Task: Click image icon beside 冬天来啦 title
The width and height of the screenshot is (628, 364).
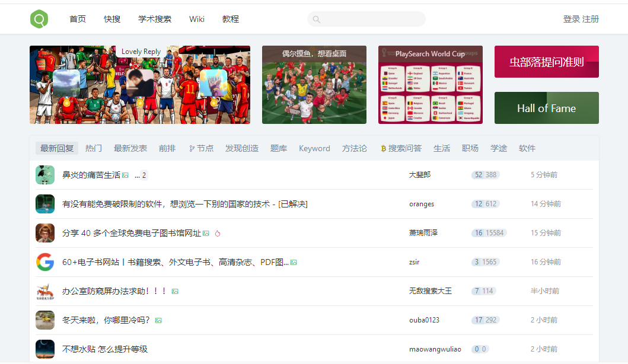Action: point(158,320)
